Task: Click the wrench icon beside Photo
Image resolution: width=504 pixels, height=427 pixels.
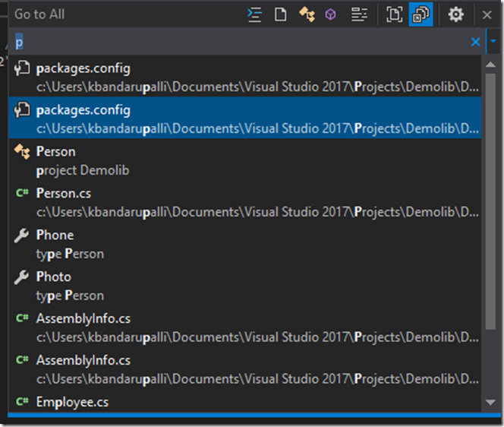Action: point(22,277)
